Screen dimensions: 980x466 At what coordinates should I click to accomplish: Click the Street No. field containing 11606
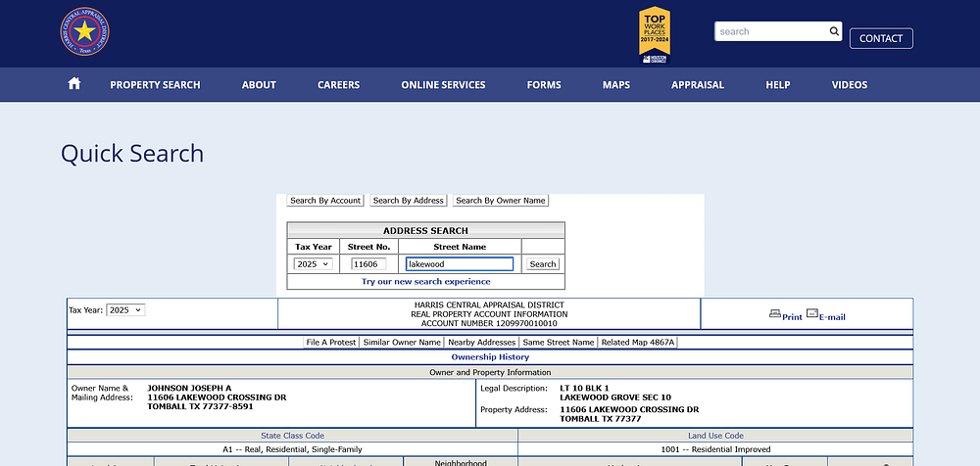point(368,264)
